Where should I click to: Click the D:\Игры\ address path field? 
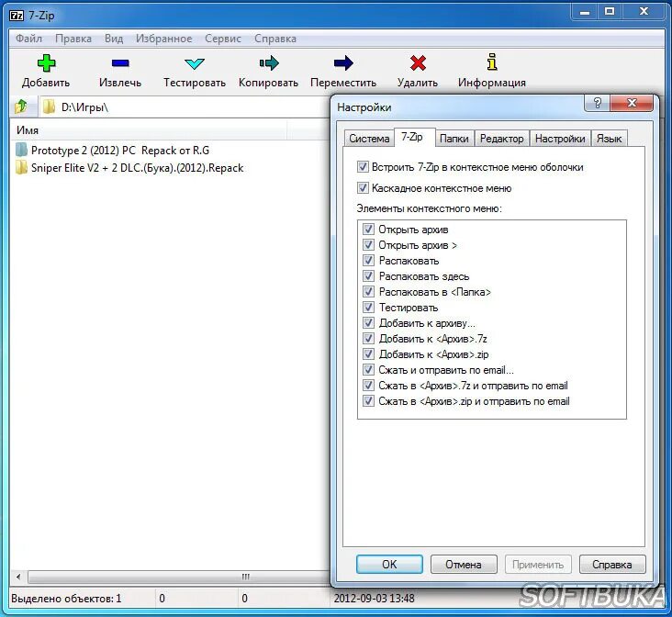pyautogui.click(x=185, y=107)
